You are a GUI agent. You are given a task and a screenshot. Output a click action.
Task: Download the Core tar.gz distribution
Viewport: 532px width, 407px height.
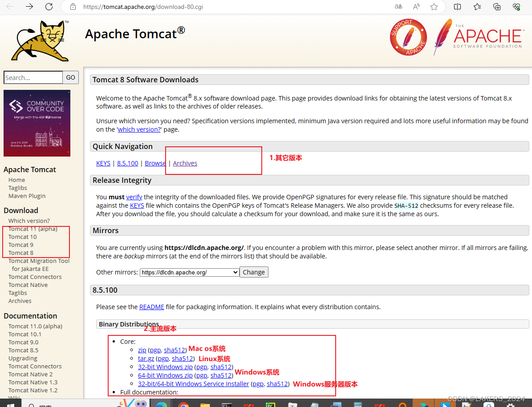[146, 359]
